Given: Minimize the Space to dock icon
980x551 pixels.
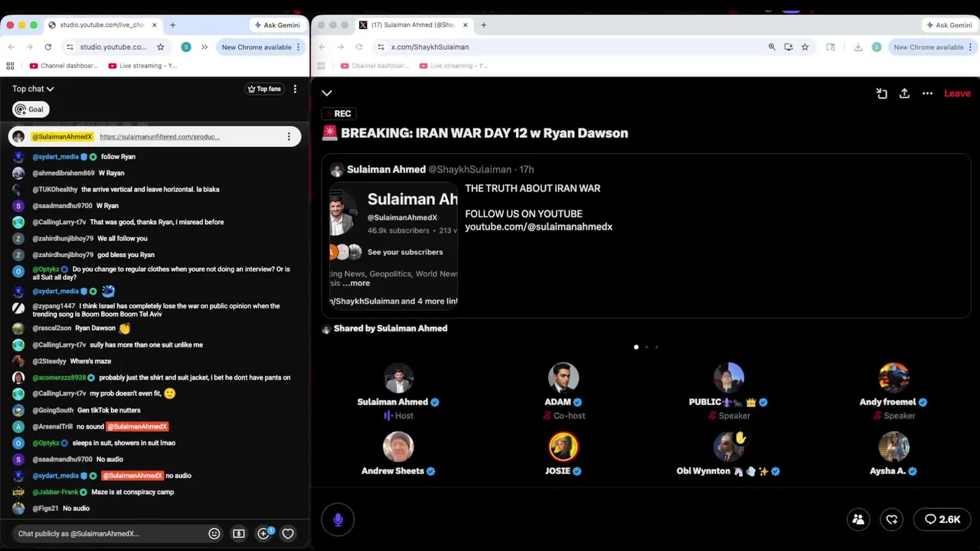Looking at the screenshot, I should coord(882,93).
